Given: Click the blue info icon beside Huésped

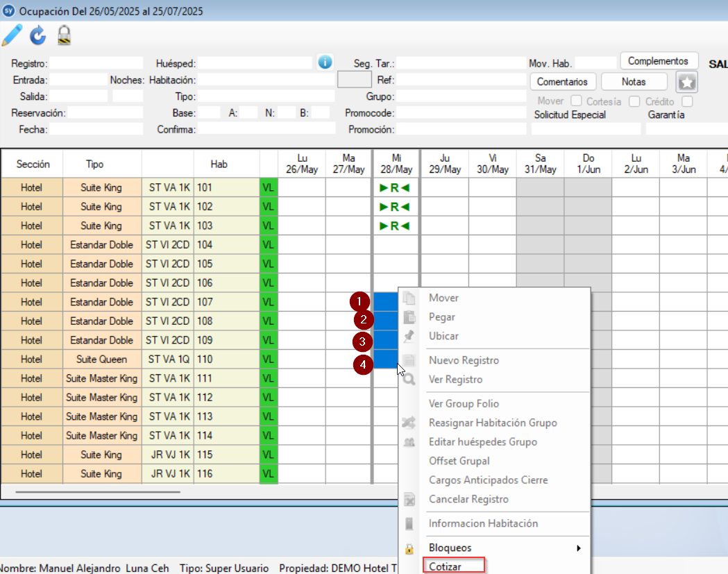Looking at the screenshot, I should tap(325, 62).
